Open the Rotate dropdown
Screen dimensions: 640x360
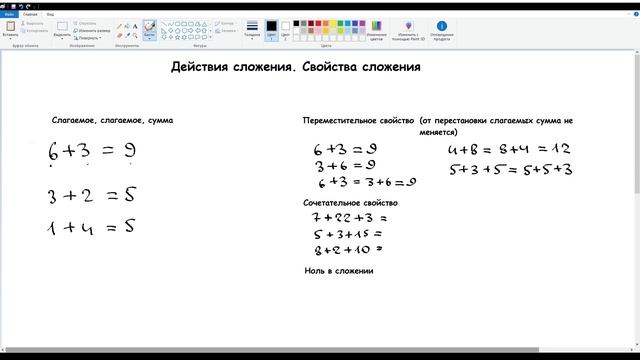87,38
